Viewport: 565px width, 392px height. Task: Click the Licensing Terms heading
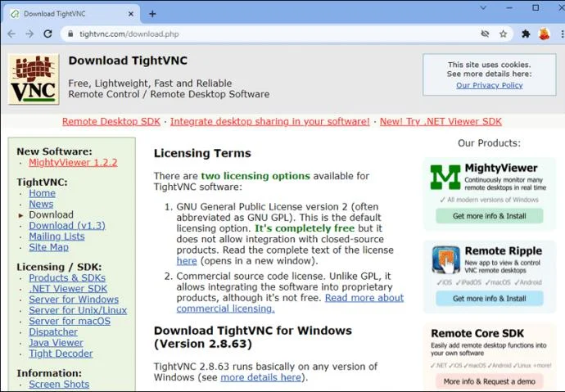pyautogui.click(x=202, y=153)
